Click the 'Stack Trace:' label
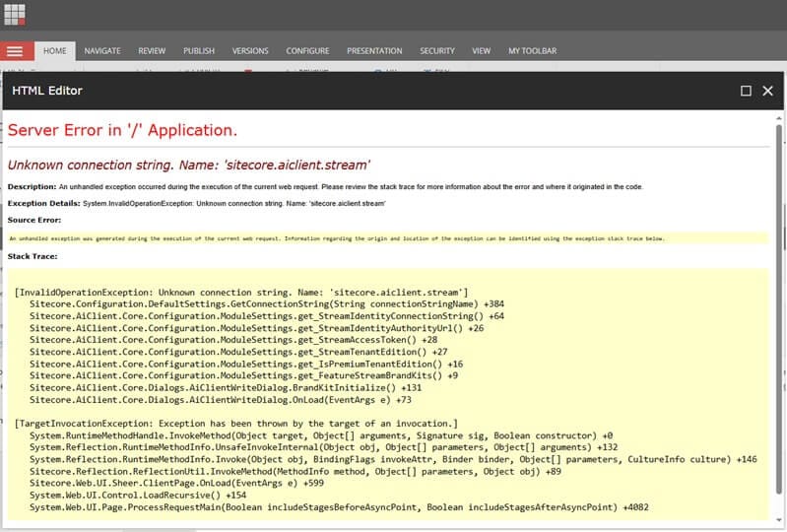 tap(33, 256)
